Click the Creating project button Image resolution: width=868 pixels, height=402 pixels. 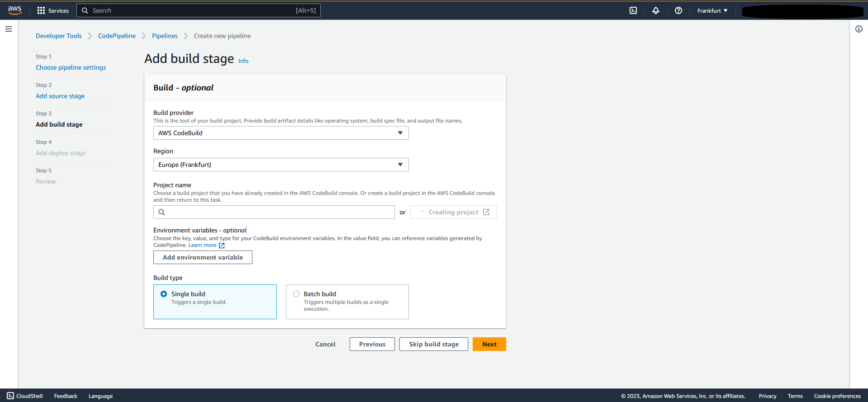[454, 212]
